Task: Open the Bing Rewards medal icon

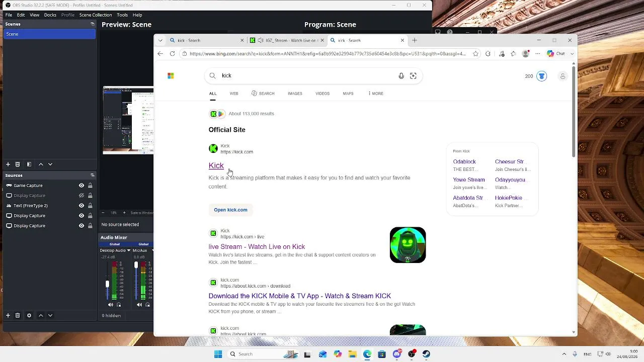Action: [541, 76]
